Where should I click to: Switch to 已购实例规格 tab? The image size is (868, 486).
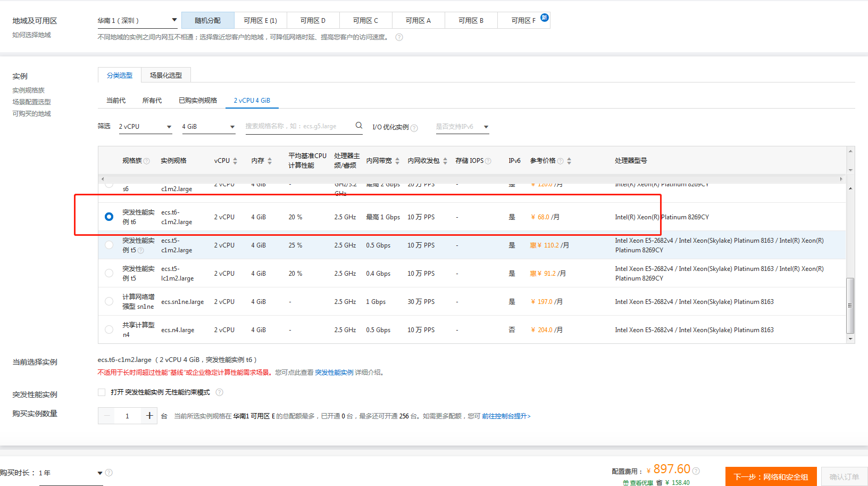click(x=198, y=100)
